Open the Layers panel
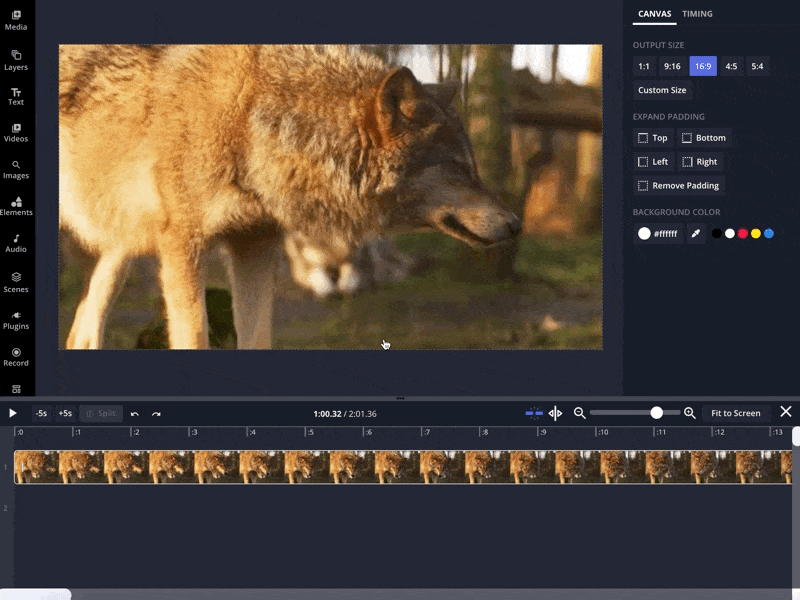This screenshot has height=600, width=800. pos(16,59)
